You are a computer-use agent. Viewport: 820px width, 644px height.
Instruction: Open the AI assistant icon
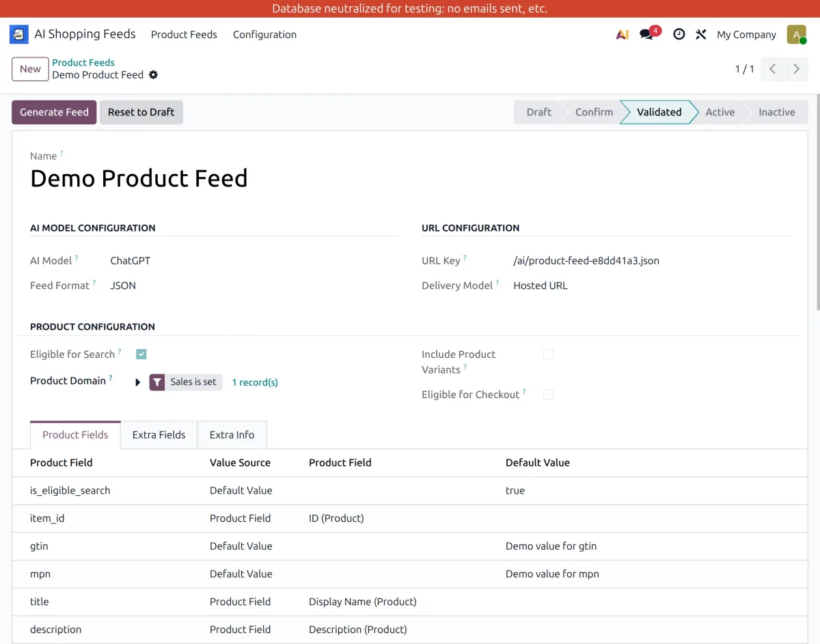[622, 34]
